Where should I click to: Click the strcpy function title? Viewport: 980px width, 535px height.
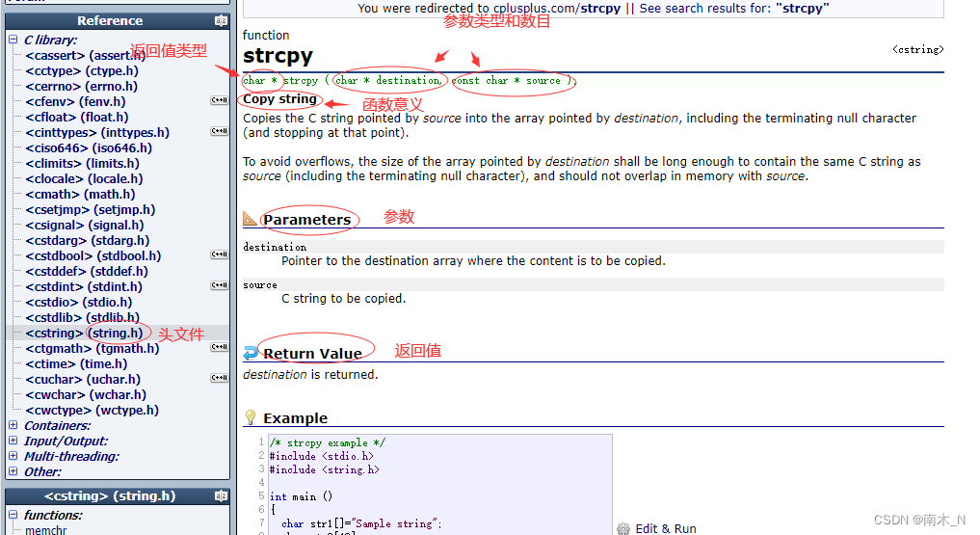278,56
